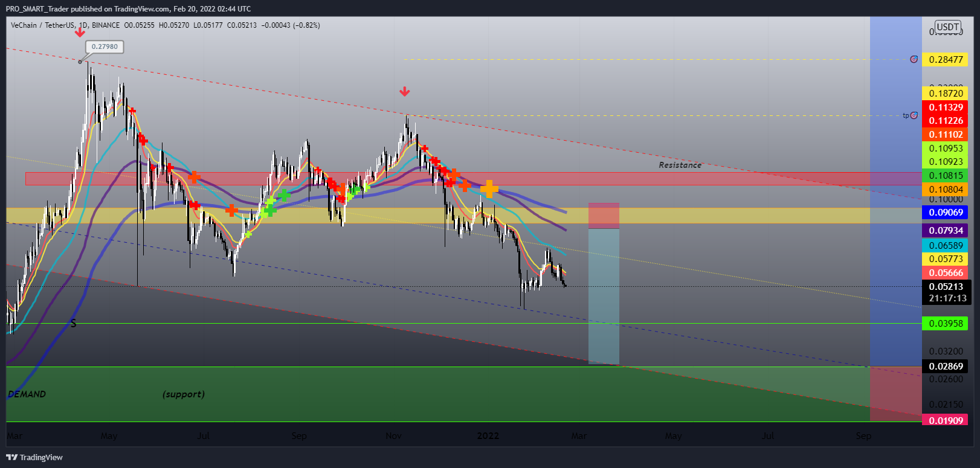This screenshot has width=980, height=468.
Task: Click the USDT currency button
Action: (x=947, y=27)
